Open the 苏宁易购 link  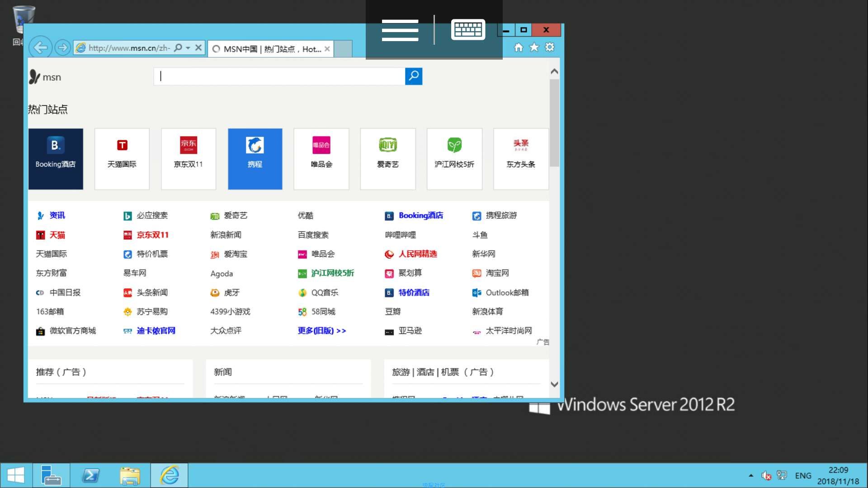click(152, 312)
